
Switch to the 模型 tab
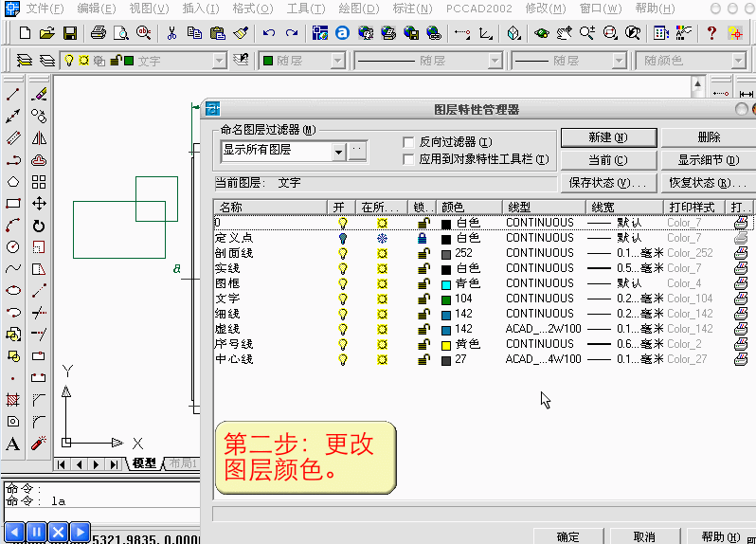tap(144, 463)
